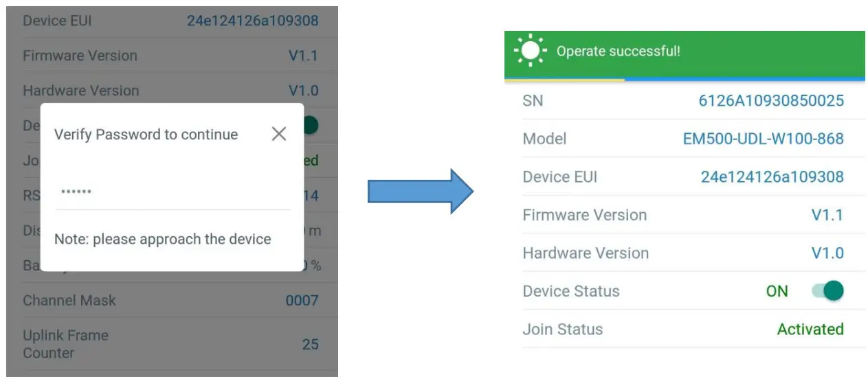Click the "Verify Password to continue" dialog title
Screen dimensions: 868x381
pos(146,135)
